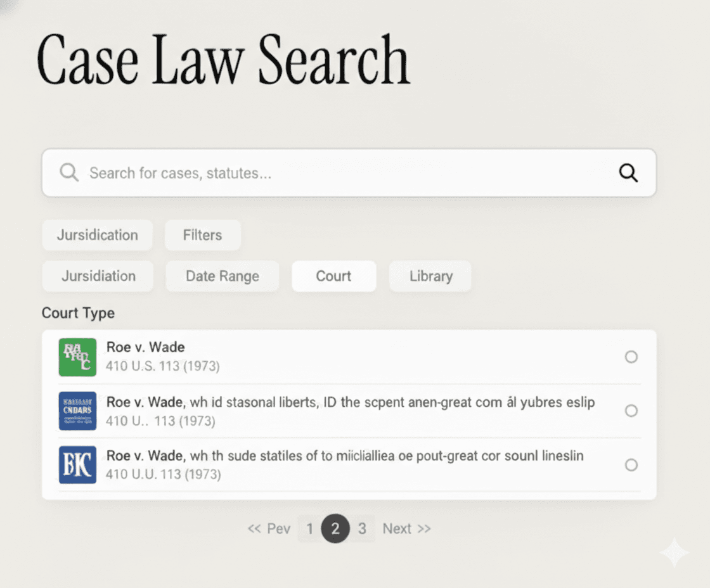
Task: Go back using the Pev link
Action: coord(269,528)
